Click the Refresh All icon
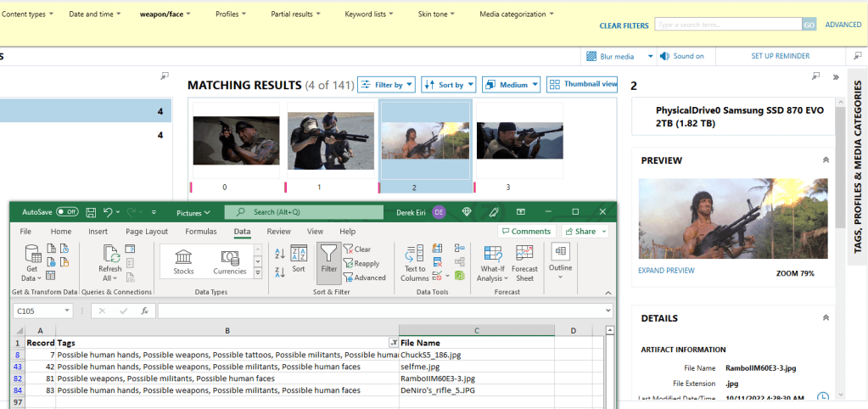Viewport: 868px width, 409px height. (x=111, y=255)
